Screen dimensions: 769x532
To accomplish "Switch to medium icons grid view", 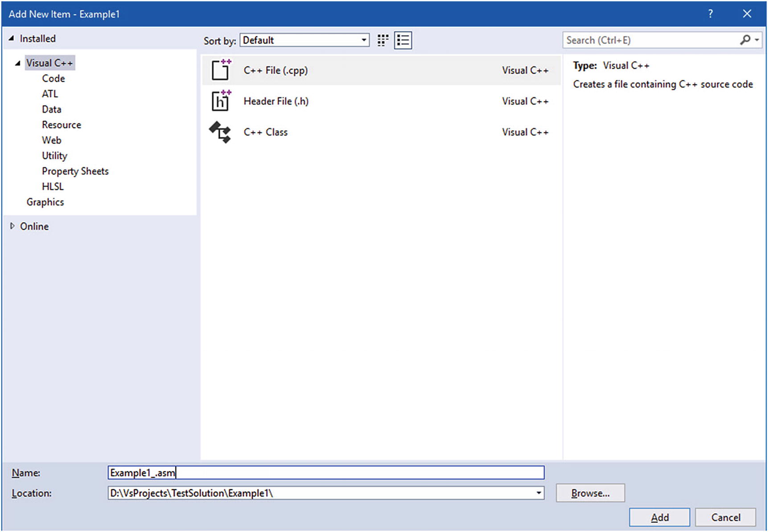I will tap(382, 40).
